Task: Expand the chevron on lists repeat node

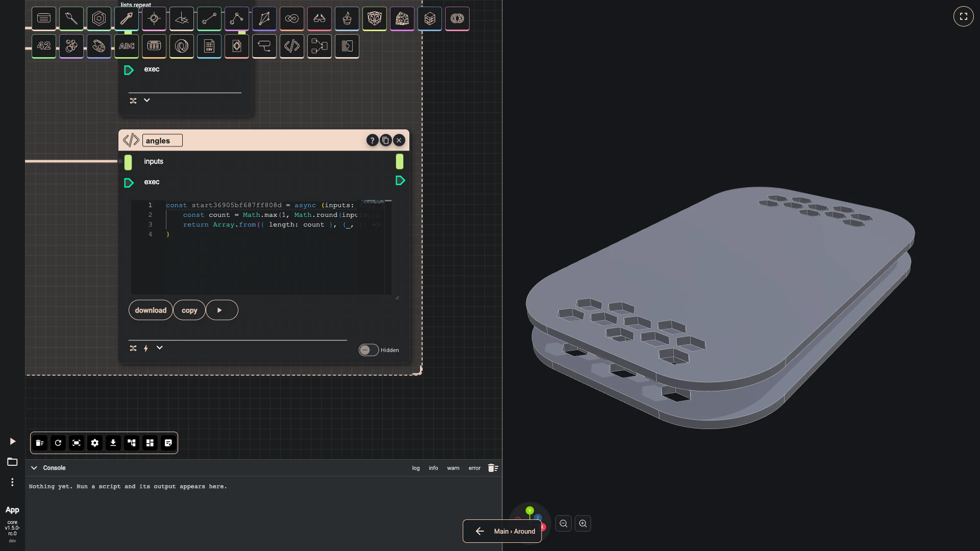Action: 147,101
